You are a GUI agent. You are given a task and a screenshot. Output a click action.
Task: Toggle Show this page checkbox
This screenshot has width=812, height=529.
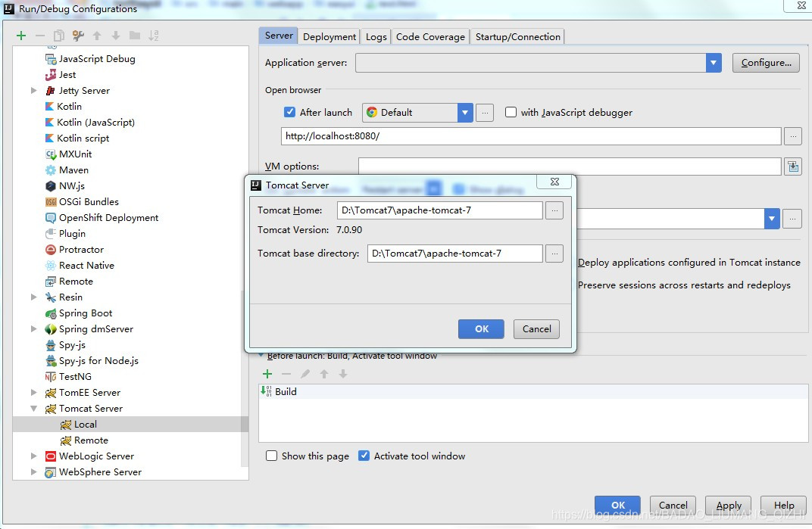point(271,456)
